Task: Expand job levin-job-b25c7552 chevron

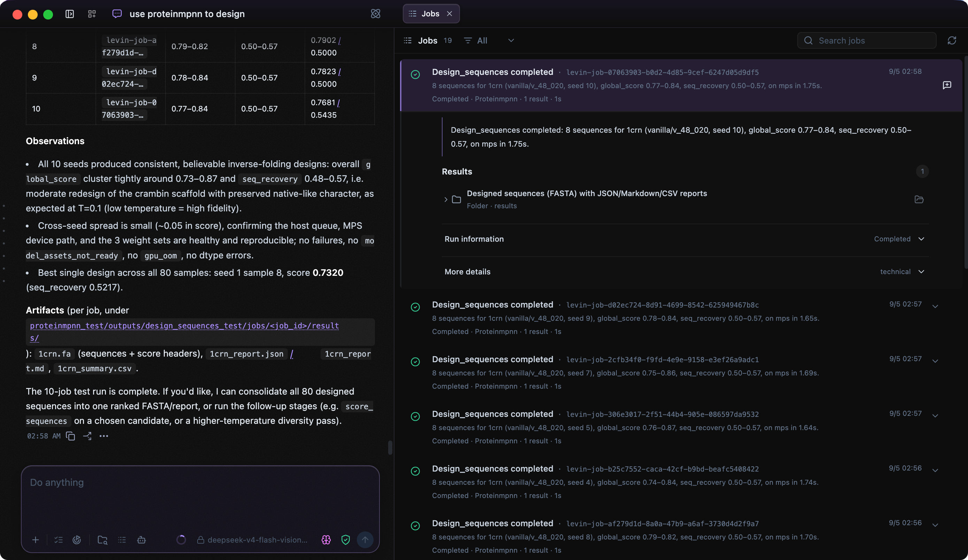Action: [935, 470]
